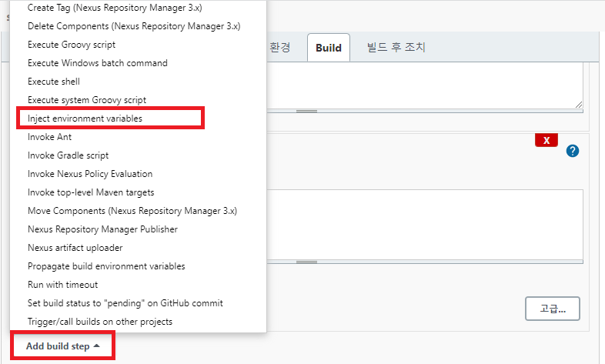This screenshot has width=605, height=364.
Task: Select Inject environment variables option
Action: (85, 119)
